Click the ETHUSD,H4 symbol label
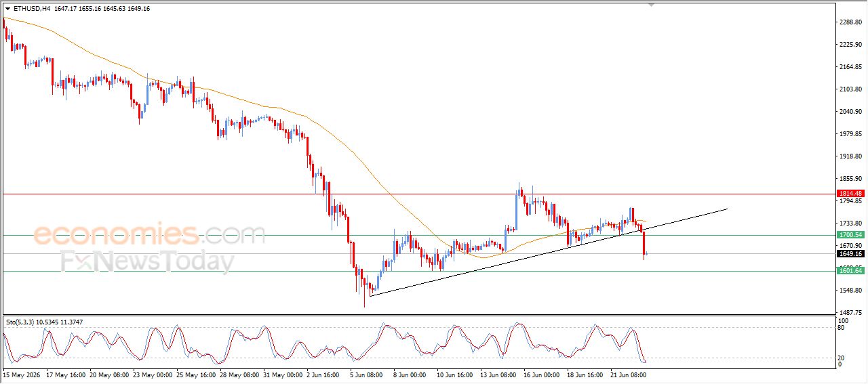This screenshot has height=384, width=868. [x=31, y=9]
